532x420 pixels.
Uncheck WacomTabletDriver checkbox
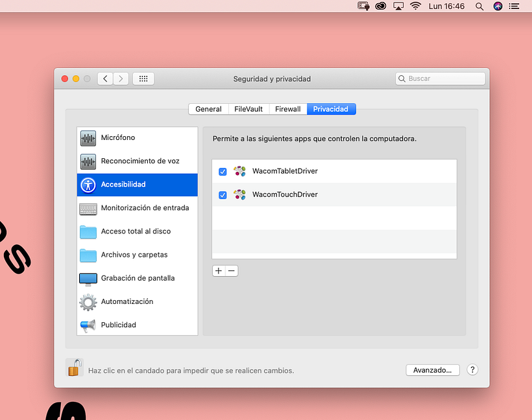[223, 172]
